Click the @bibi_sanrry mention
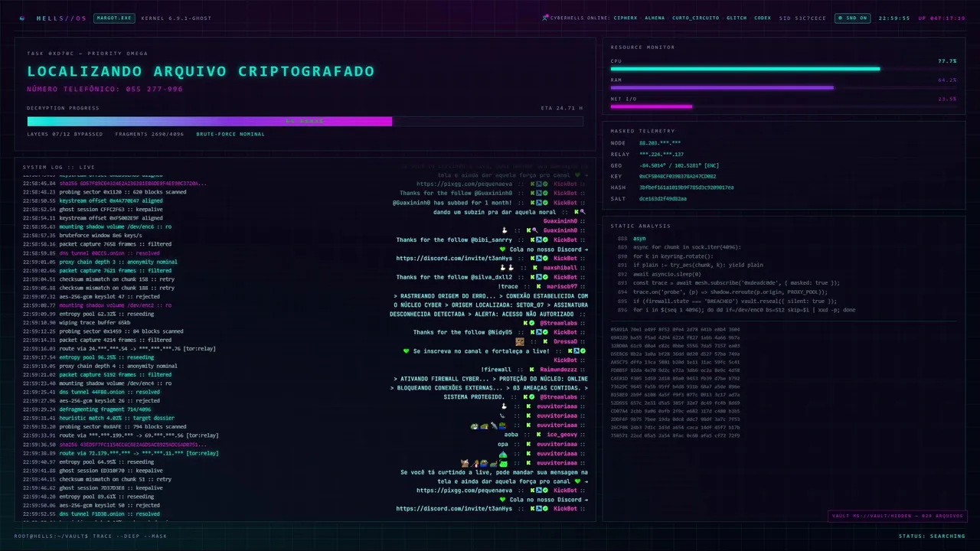The height and width of the screenshot is (551, 980). tap(492, 240)
